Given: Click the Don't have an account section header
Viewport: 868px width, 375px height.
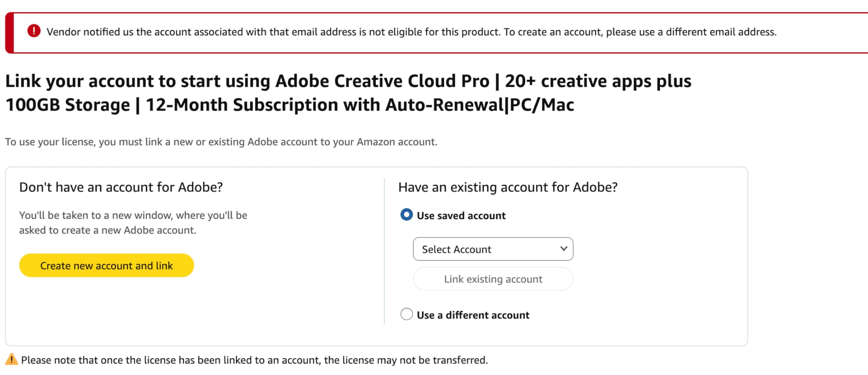Looking at the screenshot, I should (x=120, y=187).
